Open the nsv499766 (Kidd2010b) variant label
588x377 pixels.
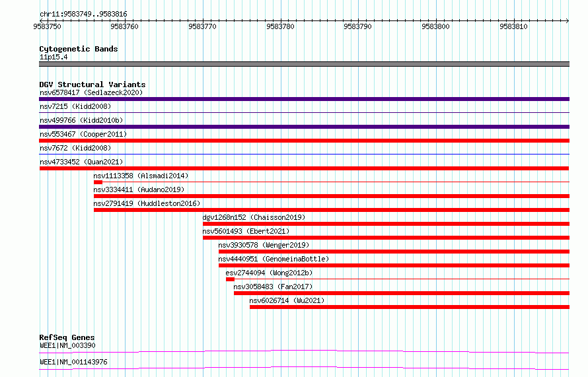tap(81, 120)
